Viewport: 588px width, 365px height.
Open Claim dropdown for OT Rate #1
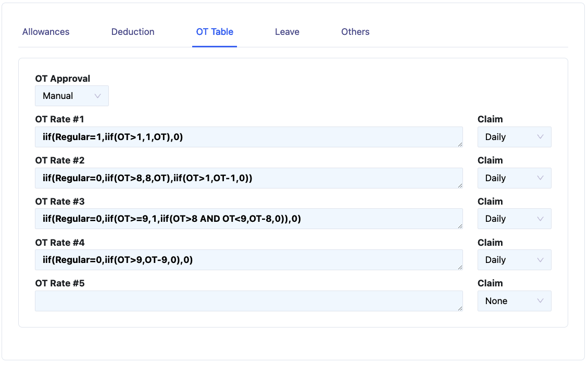[514, 137]
